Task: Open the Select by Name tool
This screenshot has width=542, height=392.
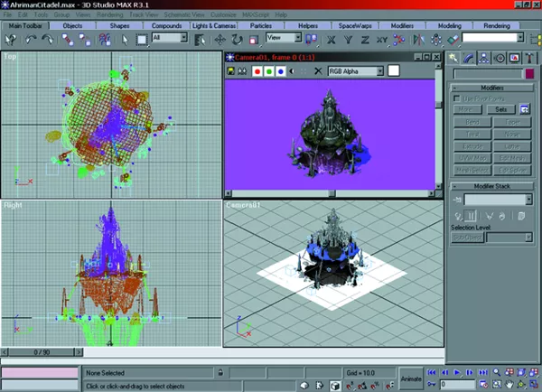Action: click(200, 40)
